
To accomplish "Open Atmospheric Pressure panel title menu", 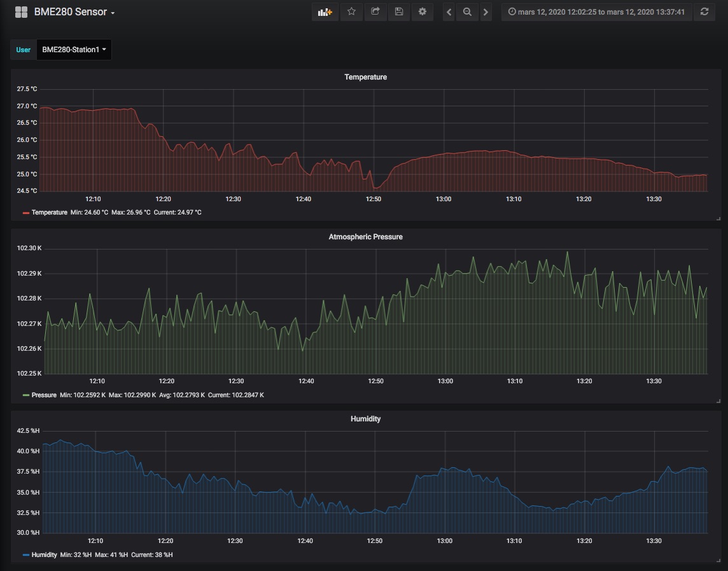I will (x=365, y=237).
